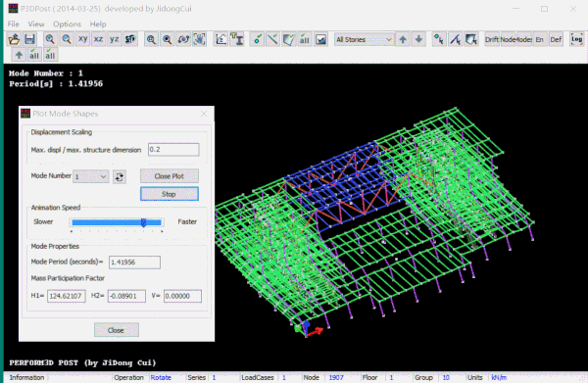This screenshot has height=383, width=588.
Task: Open the File menu
Action: click(x=13, y=24)
